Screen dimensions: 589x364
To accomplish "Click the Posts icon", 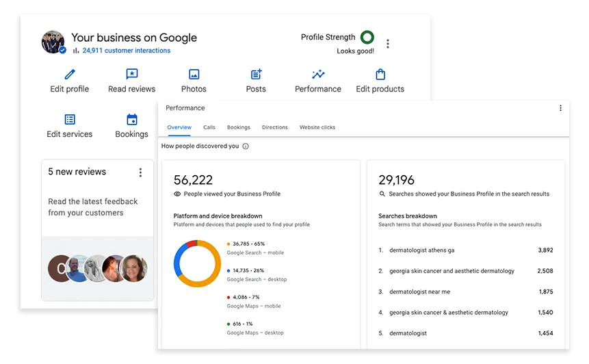I will 256,75.
